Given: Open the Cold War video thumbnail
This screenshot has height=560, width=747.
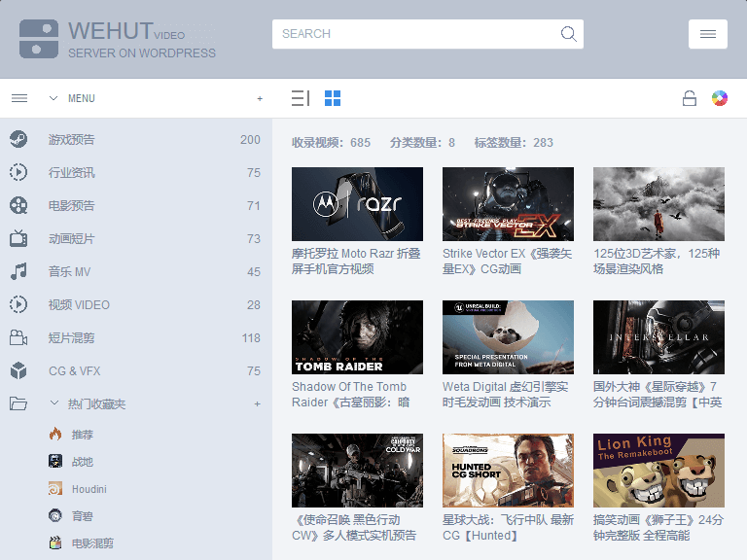Looking at the screenshot, I should pos(357,471).
